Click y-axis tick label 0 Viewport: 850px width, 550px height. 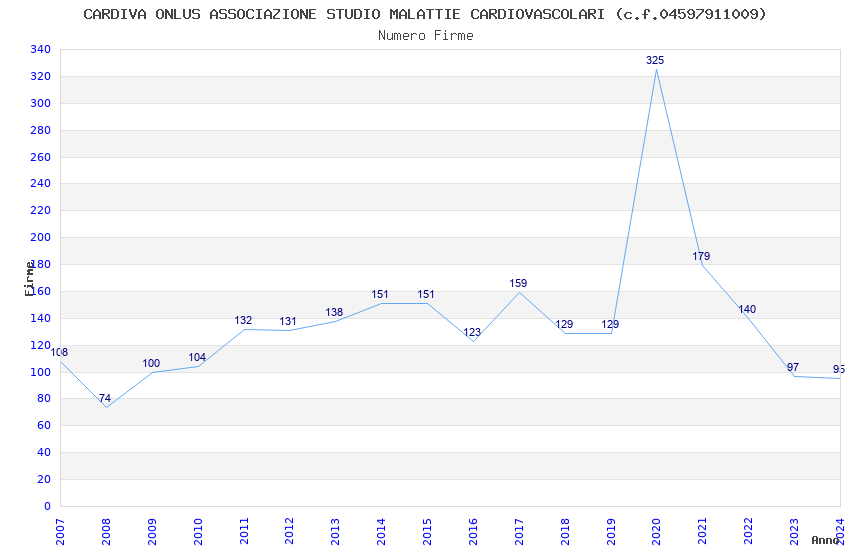click(48, 506)
